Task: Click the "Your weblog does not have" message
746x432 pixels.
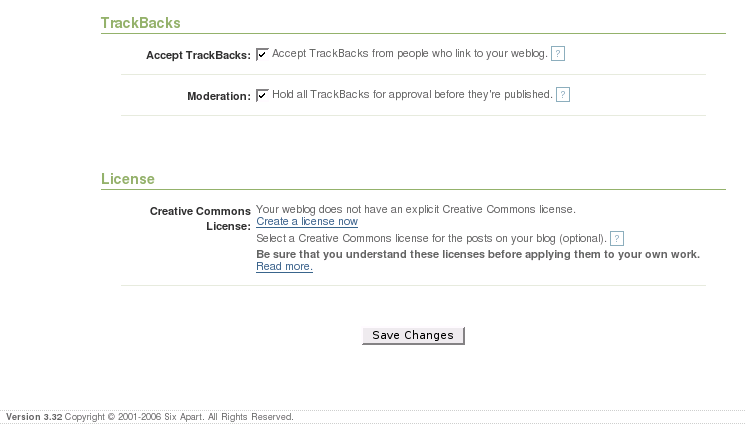Action: [x=416, y=209]
